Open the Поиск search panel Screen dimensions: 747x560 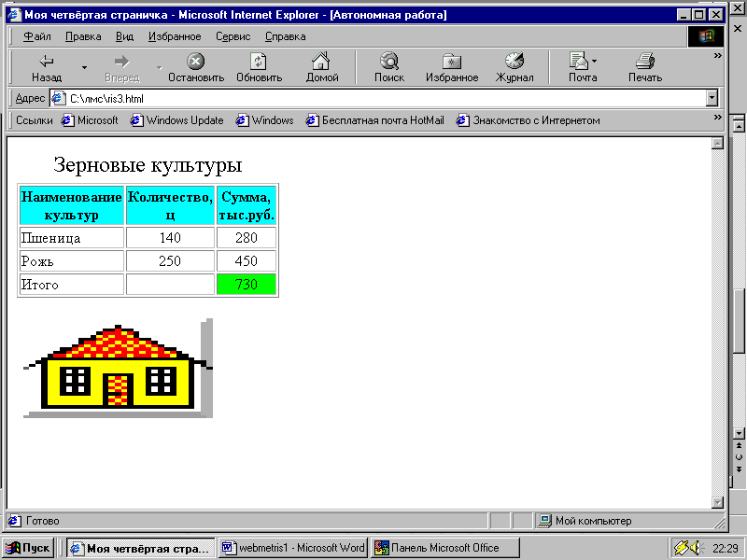coord(389,67)
